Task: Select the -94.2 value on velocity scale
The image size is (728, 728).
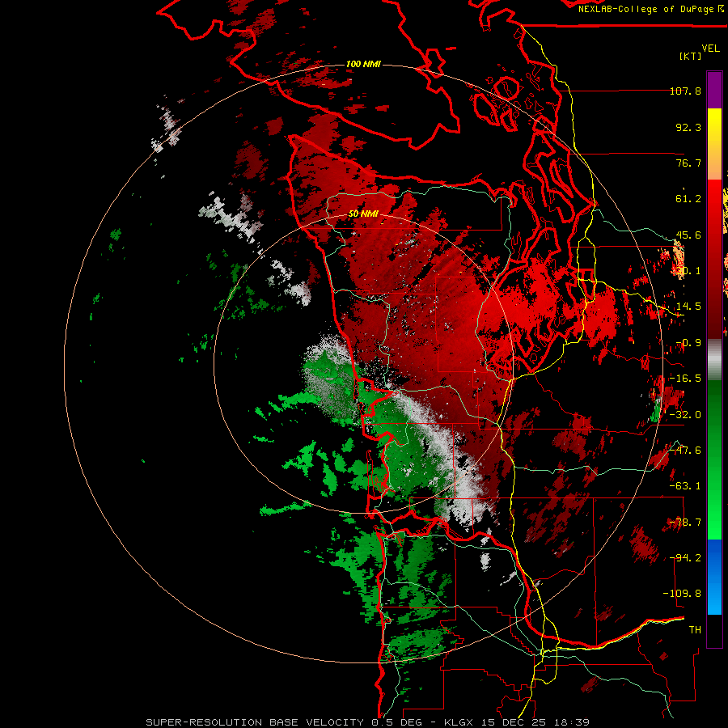Action: point(685,558)
